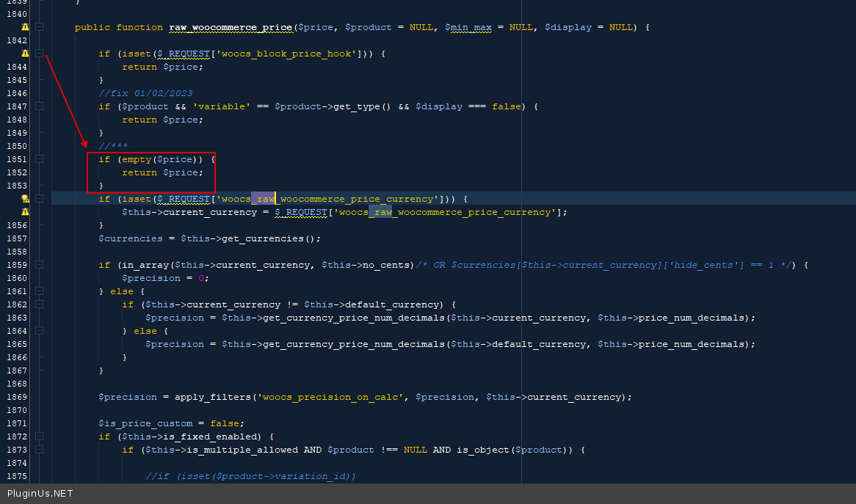Click line number 1869 in the gutter
Image resolution: width=856 pixels, height=504 pixels.
click(16, 397)
